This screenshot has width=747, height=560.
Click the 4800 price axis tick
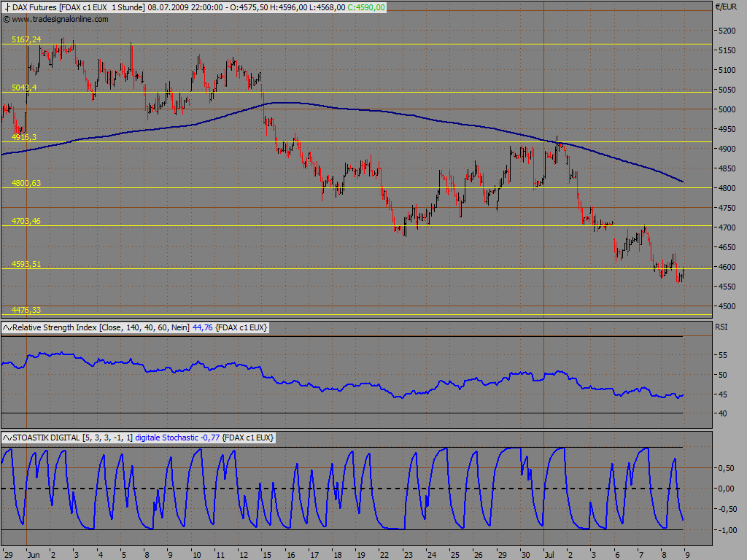coord(727,188)
